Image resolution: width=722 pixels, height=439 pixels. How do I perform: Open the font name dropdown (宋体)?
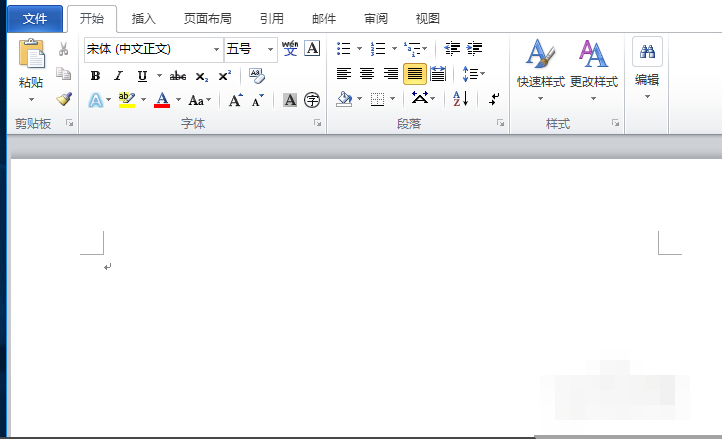point(216,49)
